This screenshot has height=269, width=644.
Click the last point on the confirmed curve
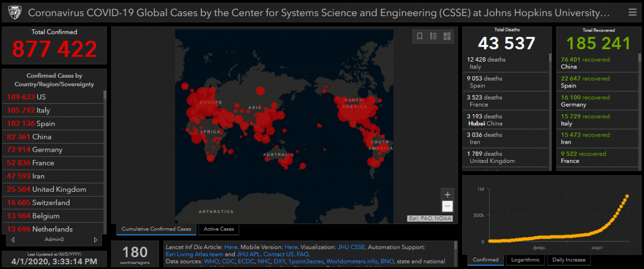click(x=626, y=196)
